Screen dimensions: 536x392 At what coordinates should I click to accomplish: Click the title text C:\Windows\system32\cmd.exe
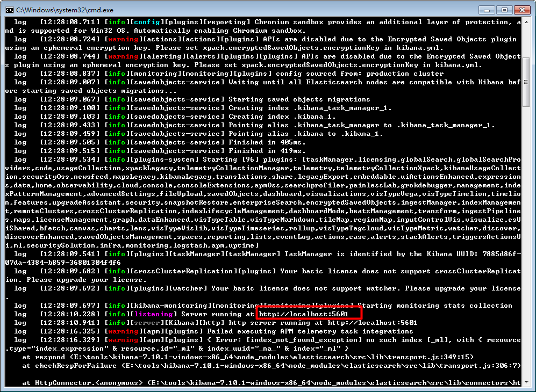pyautogui.click(x=65, y=10)
